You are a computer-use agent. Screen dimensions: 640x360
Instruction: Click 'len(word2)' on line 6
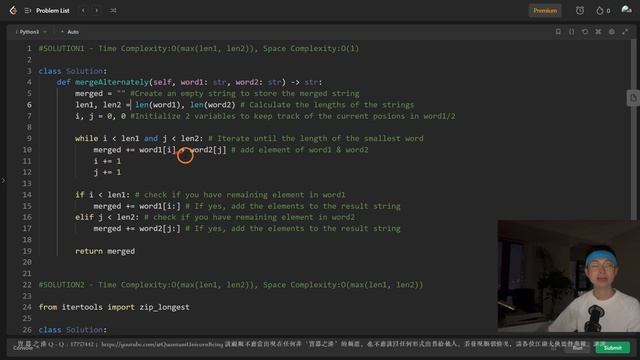[213, 105]
